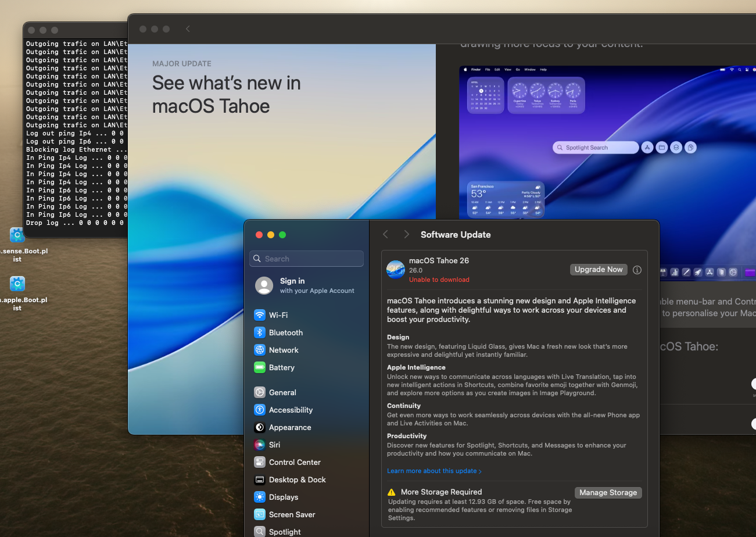Click Log out ping Ip4 Terminal line
This screenshot has height=537, width=756.
tap(75, 133)
